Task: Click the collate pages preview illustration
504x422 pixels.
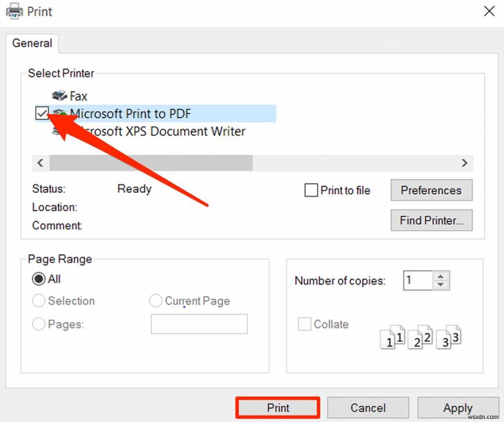Action: point(421,337)
